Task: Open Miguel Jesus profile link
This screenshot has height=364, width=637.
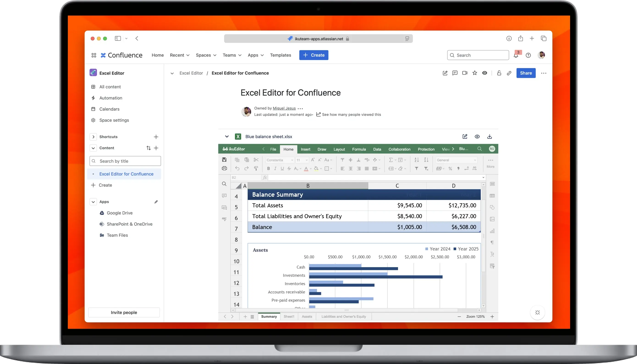Action: coord(284,108)
